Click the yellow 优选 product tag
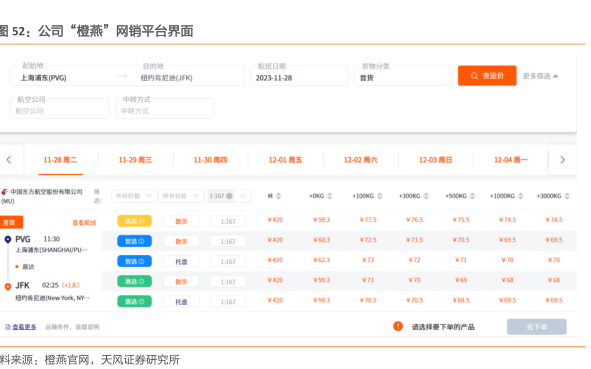Viewport: 591px width, 369px height. click(x=135, y=221)
